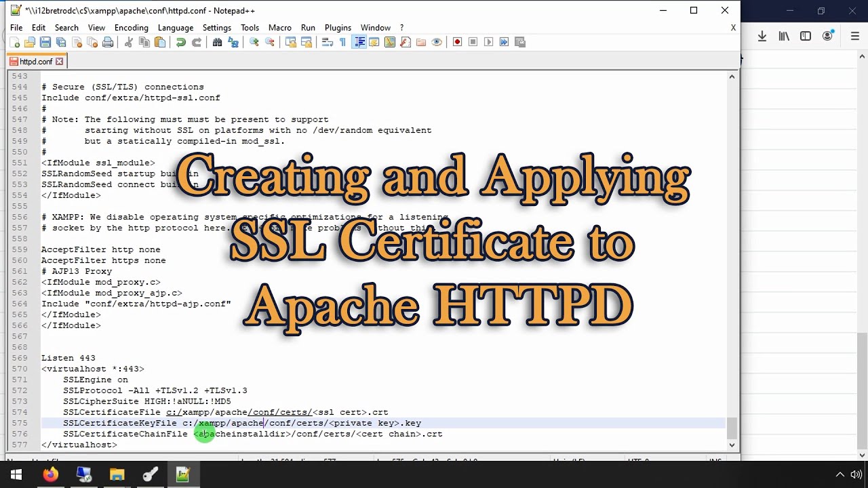868x488 pixels.
Task: Click the editor scrollbar up arrow
Action: pyautogui.click(x=732, y=77)
